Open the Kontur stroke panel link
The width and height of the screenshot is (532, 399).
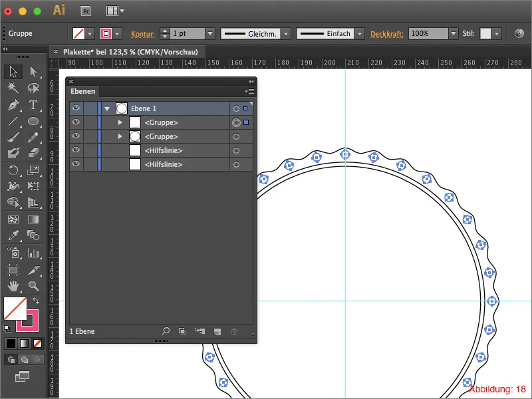tap(143, 34)
